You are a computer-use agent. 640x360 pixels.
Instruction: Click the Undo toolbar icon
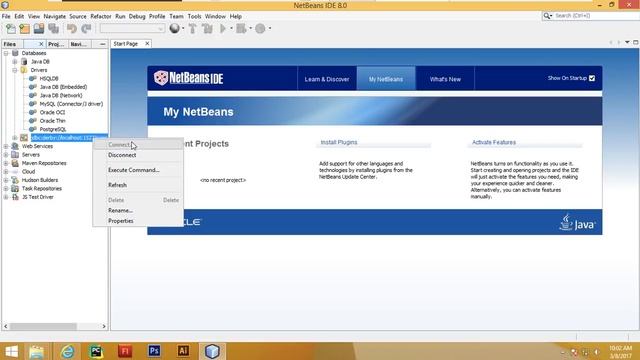(72, 29)
